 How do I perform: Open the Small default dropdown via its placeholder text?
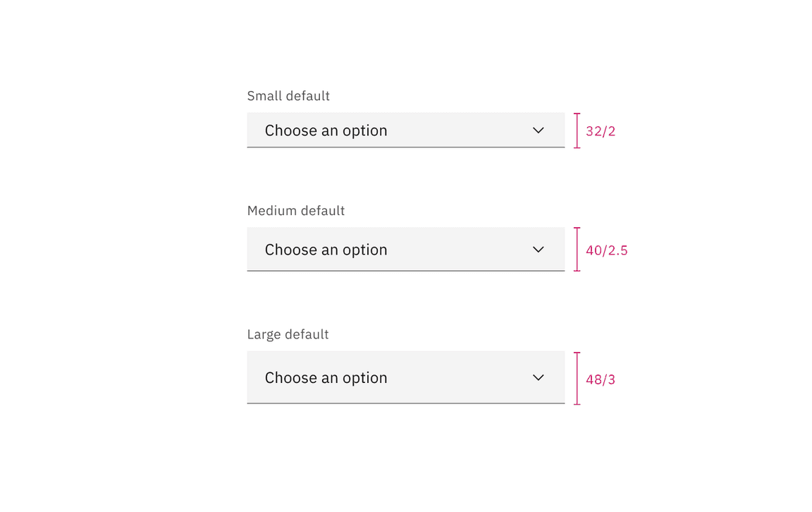[326, 130]
